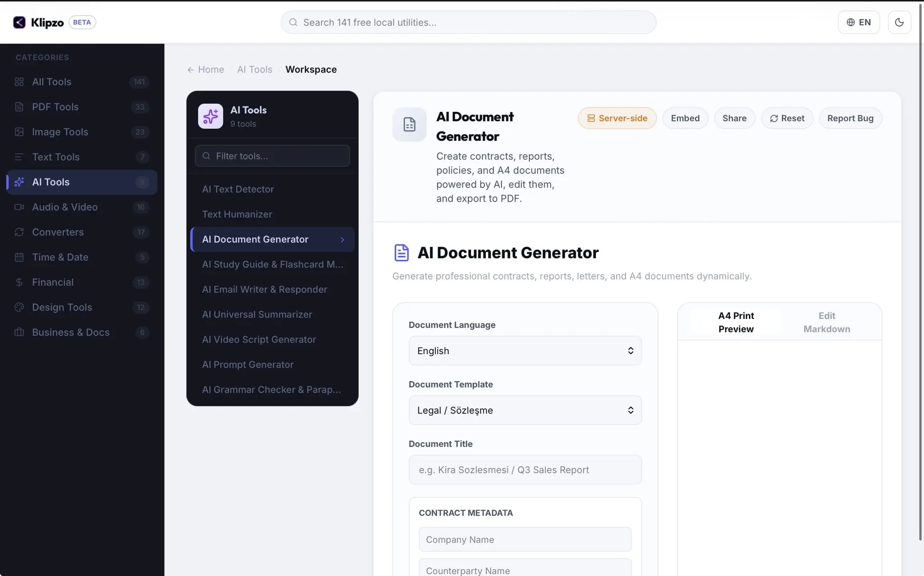Select Text Tools icon in sidebar
This screenshot has height=576, width=924.
coord(19,157)
